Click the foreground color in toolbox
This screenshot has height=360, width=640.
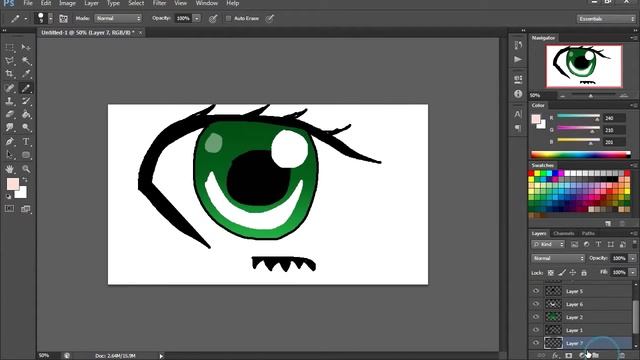point(13,184)
